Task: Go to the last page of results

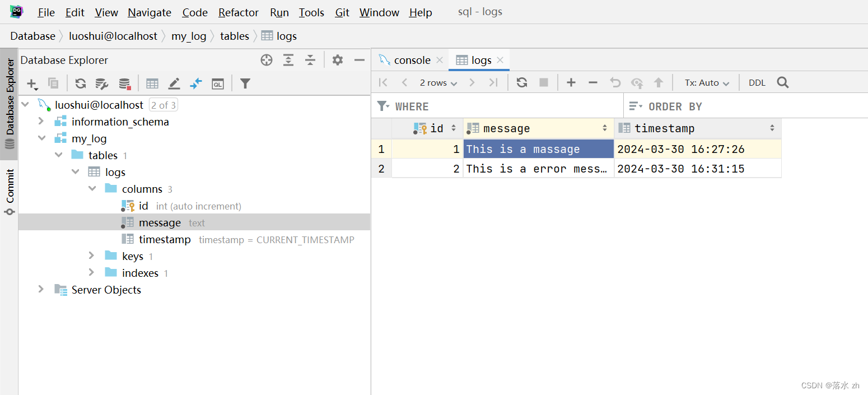Action: point(493,82)
